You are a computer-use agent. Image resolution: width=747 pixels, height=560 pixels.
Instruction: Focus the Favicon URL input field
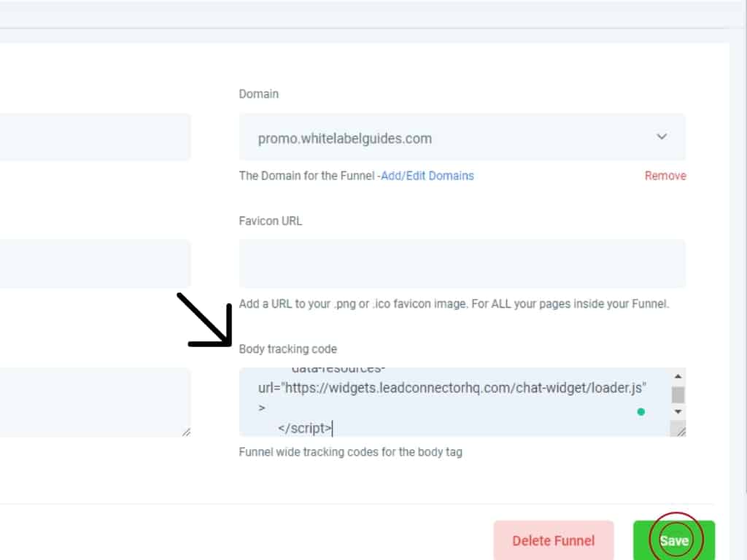[462, 263]
